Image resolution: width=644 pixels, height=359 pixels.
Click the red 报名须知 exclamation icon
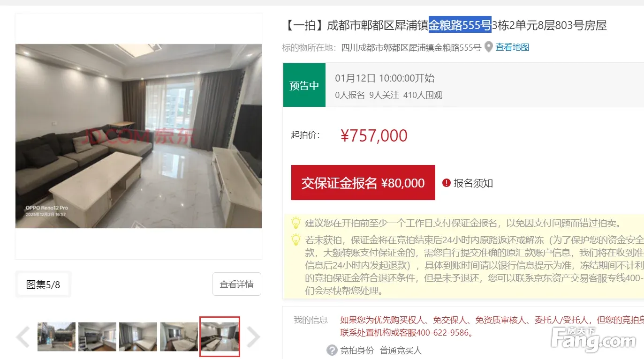coord(446,183)
